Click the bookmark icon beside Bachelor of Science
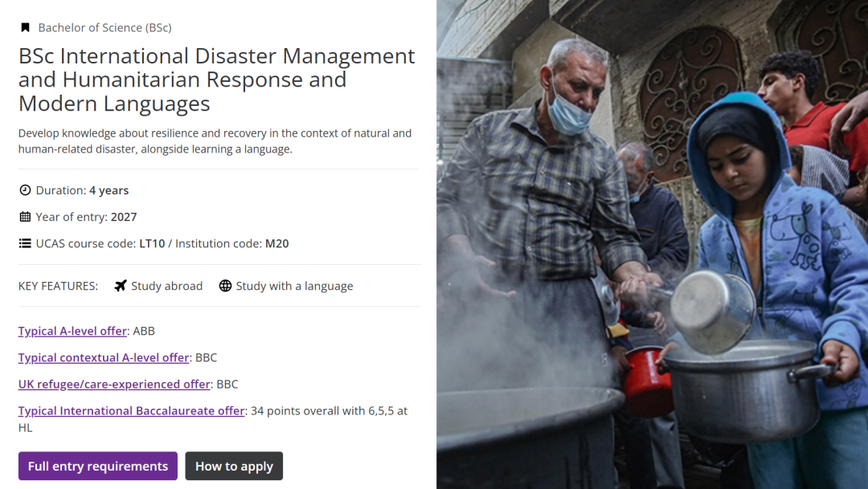This screenshot has width=868, height=489. click(25, 28)
